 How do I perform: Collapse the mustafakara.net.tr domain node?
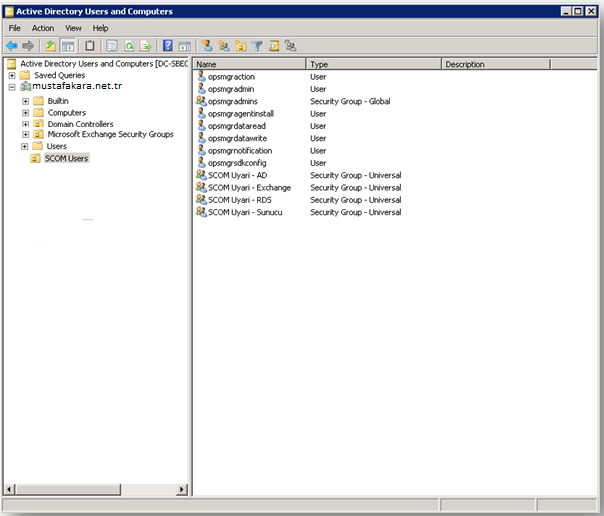coord(12,87)
